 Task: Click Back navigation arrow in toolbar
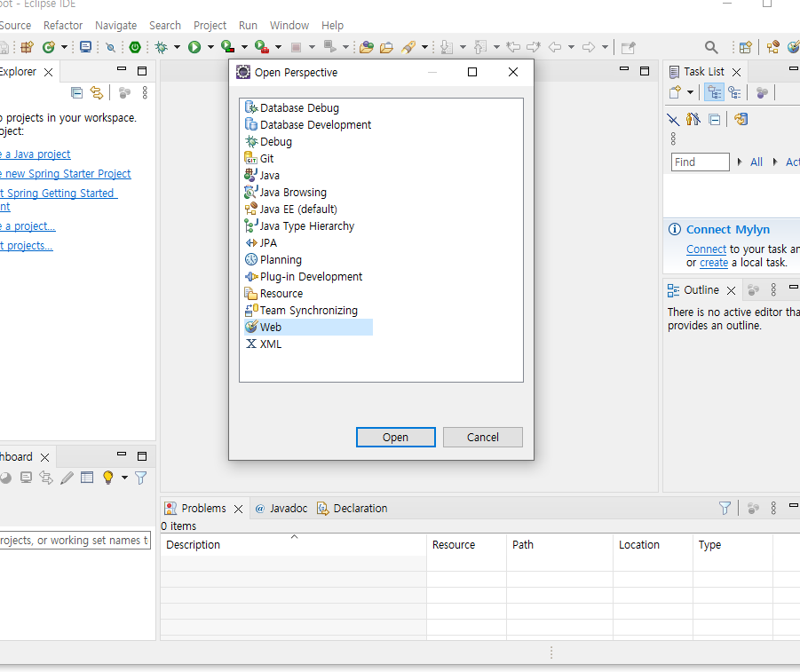(x=555, y=47)
